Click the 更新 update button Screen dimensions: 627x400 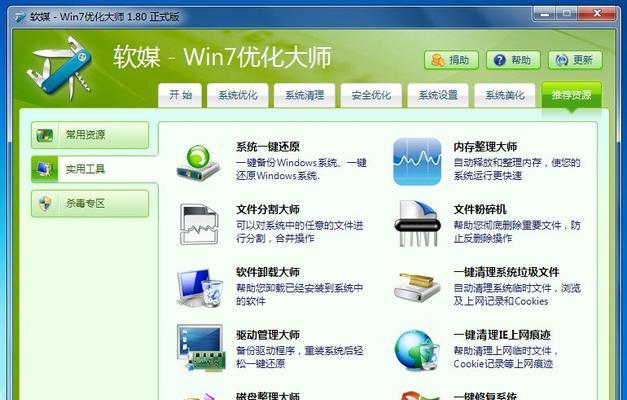[x=575, y=60]
